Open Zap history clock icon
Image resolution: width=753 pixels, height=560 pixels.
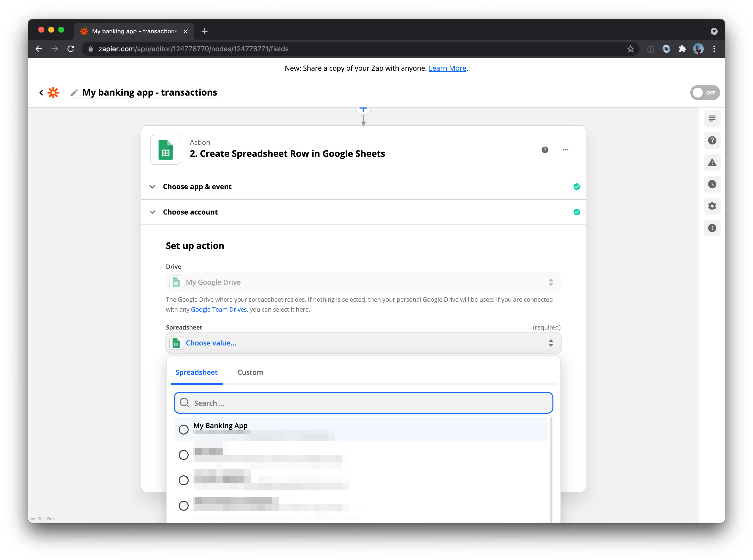tap(712, 184)
